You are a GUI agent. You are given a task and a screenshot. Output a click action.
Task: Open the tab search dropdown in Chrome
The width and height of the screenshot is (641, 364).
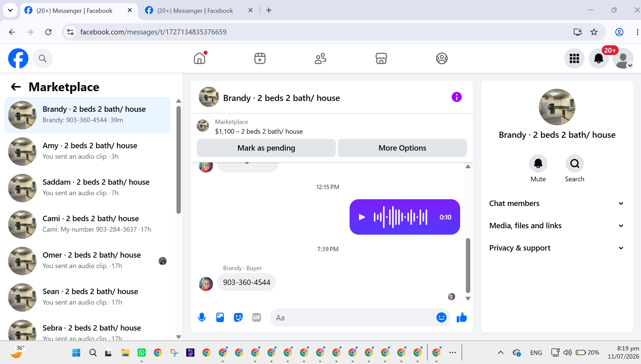click(x=10, y=10)
